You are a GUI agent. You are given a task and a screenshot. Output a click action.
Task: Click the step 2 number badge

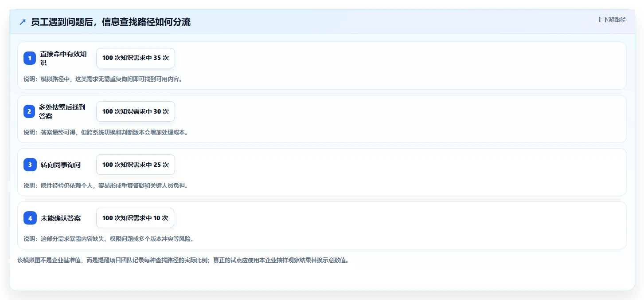pyautogui.click(x=29, y=111)
